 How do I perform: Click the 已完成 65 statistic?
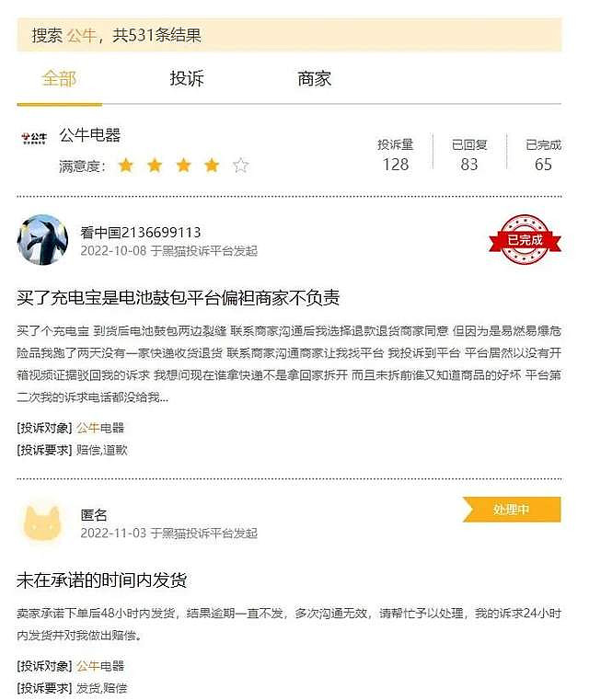pyautogui.click(x=544, y=155)
